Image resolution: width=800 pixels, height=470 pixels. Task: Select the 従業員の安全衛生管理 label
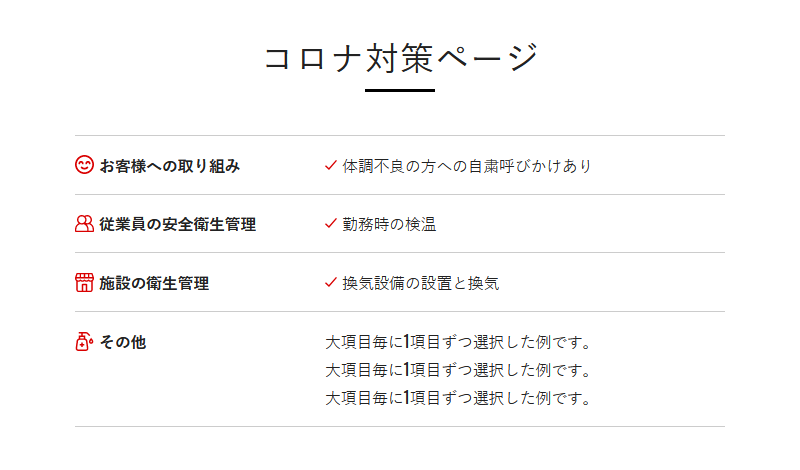[x=178, y=225]
